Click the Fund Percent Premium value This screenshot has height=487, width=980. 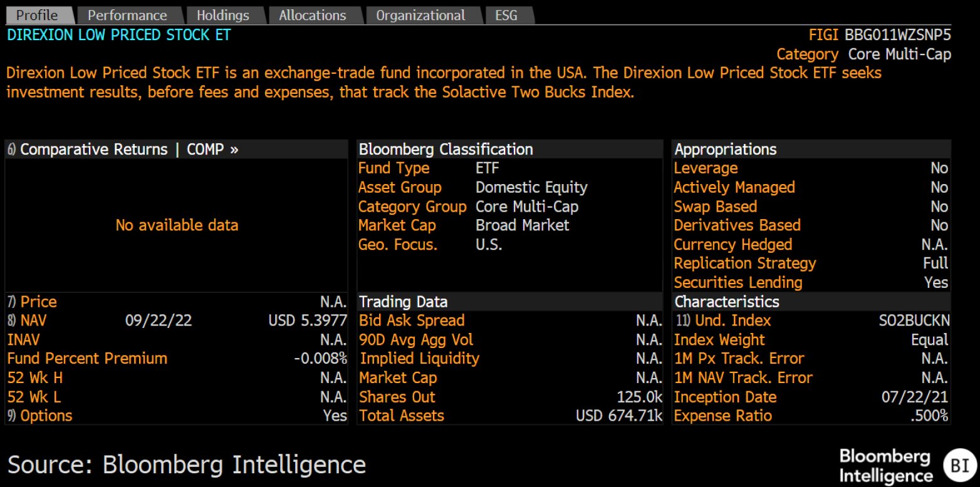(320, 359)
